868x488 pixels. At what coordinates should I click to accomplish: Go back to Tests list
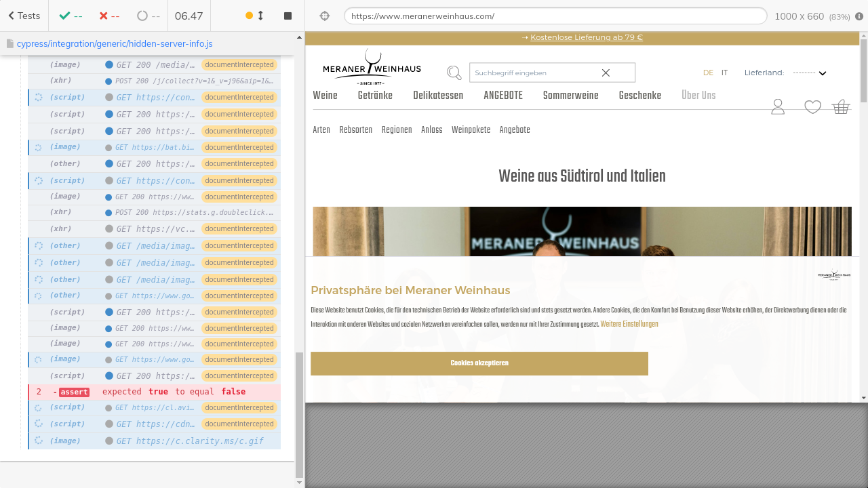point(24,16)
